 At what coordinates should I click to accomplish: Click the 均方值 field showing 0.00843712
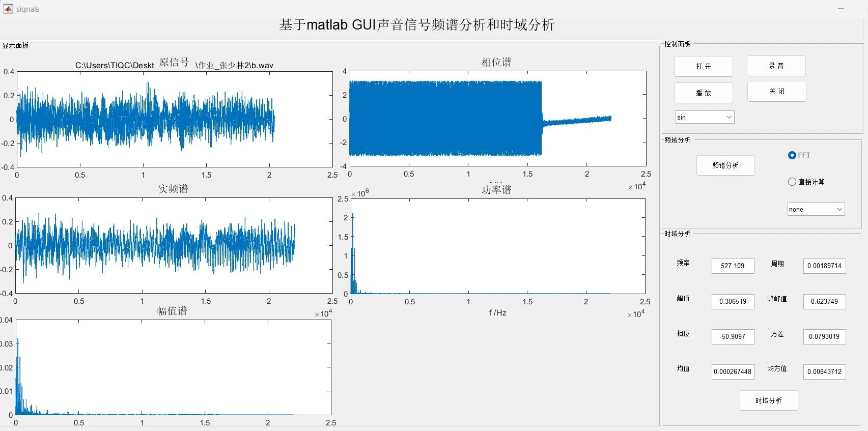825,371
